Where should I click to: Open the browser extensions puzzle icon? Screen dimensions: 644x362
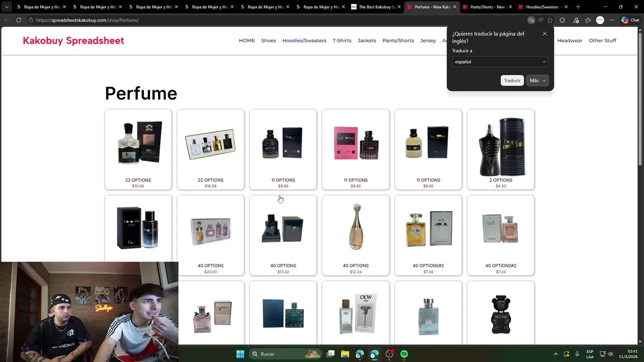coord(562,20)
